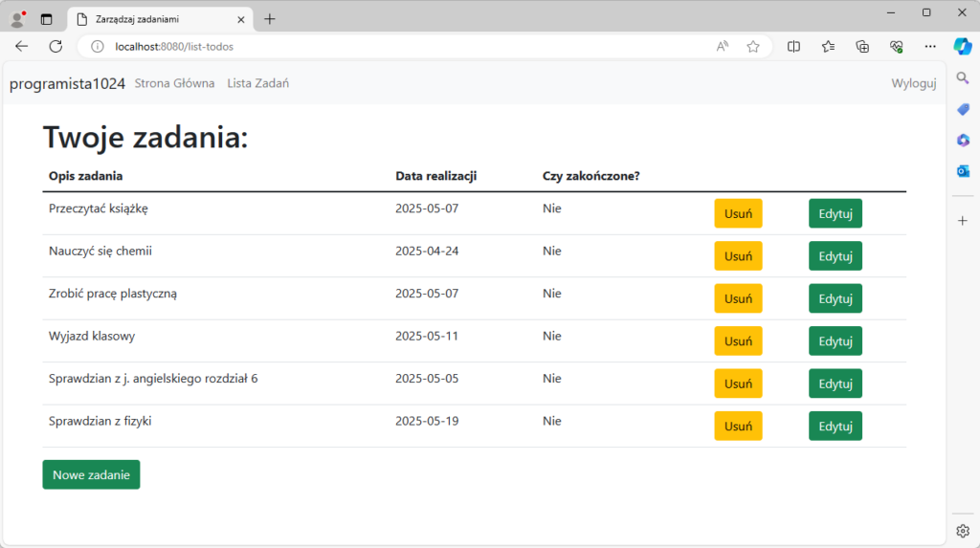The image size is (980, 548).
Task: Open sidebar settings gear icon
Action: (963, 531)
